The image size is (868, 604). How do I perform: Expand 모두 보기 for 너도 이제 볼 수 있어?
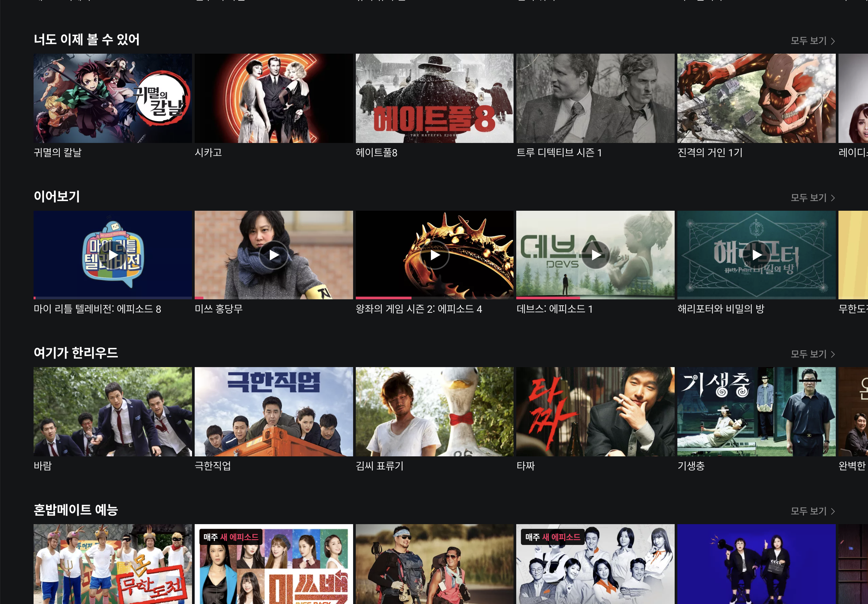812,41
